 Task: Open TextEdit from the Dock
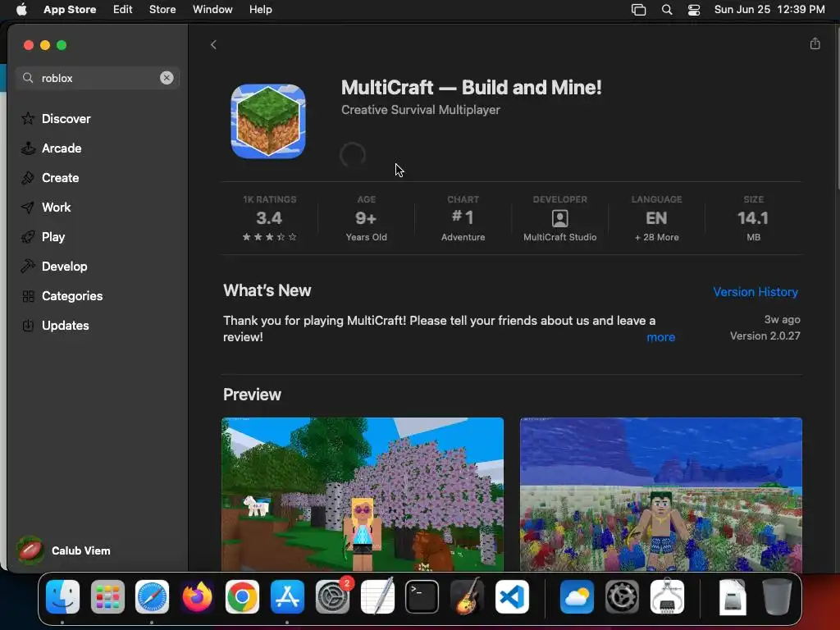(x=377, y=596)
